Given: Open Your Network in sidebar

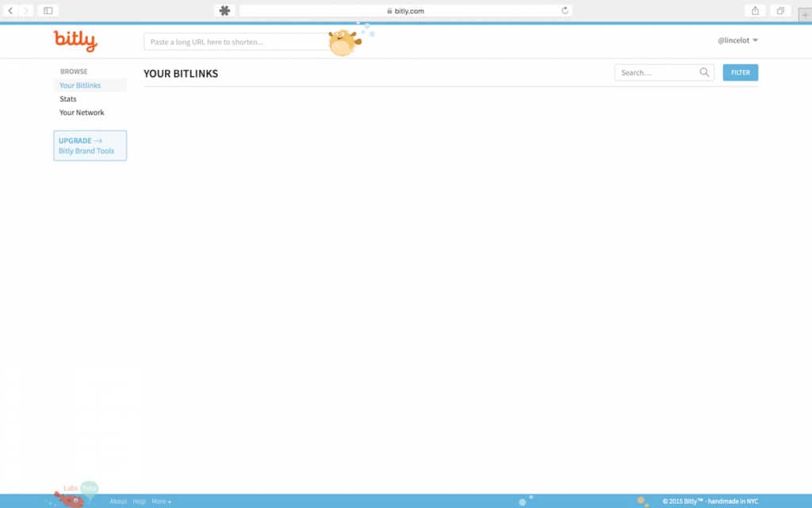Looking at the screenshot, I should coord(82,112).
